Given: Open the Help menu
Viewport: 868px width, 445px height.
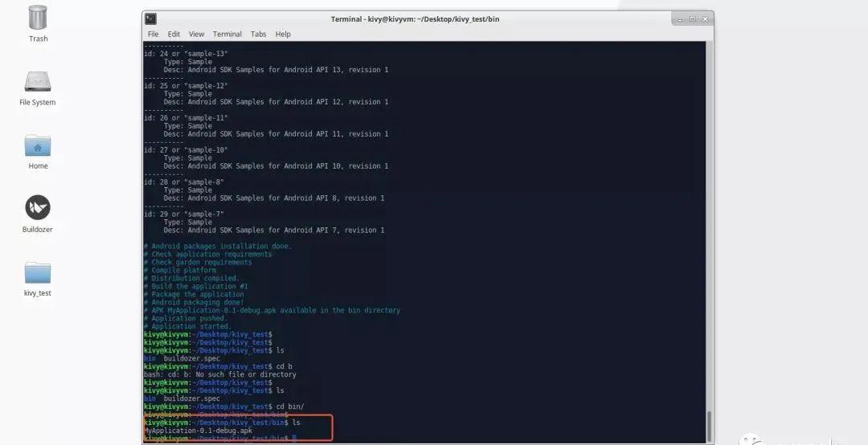Looking at the screenshot, I should [x=283, y=35].
